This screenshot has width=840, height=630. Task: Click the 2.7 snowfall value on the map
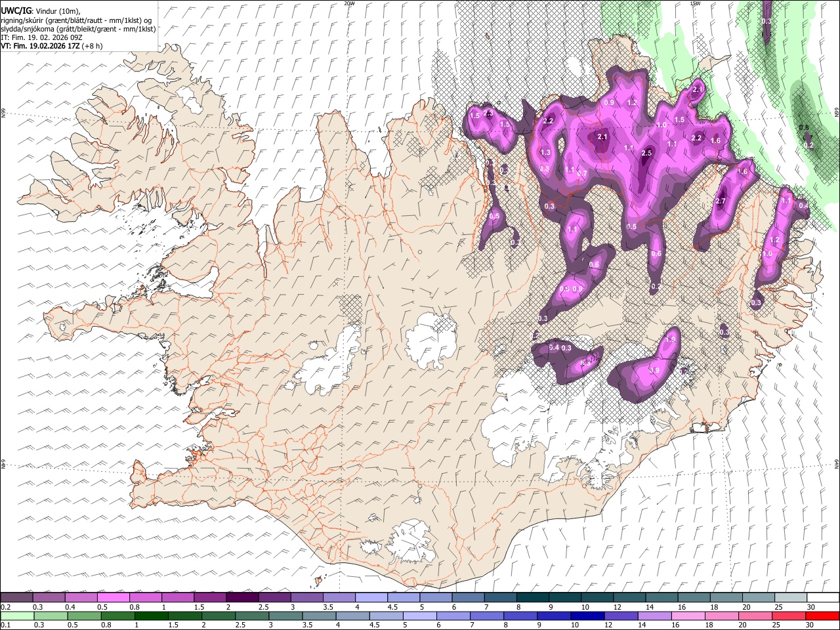pos(721,201)
